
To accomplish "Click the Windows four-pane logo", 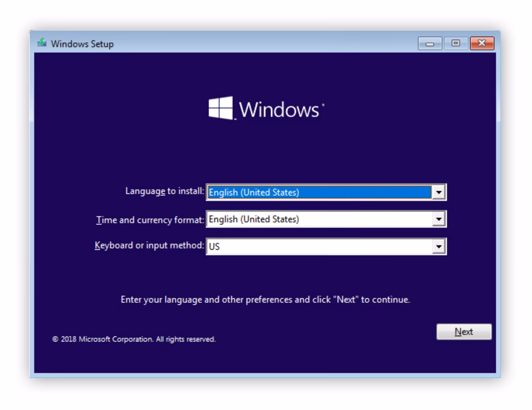I will coord(221,108).
